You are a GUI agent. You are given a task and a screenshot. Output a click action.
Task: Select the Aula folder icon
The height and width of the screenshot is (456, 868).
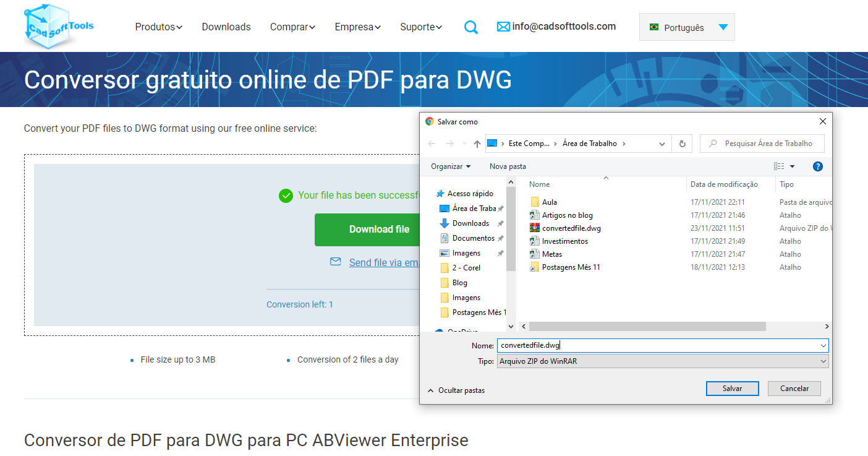(x=535, y=202)
